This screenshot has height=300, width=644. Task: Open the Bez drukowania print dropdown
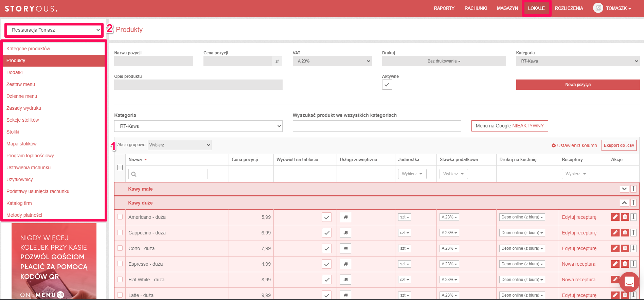[x=444, y=61]
